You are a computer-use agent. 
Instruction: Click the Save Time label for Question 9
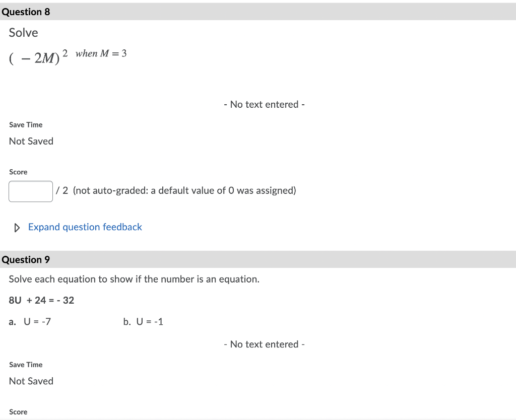point(25,364)
